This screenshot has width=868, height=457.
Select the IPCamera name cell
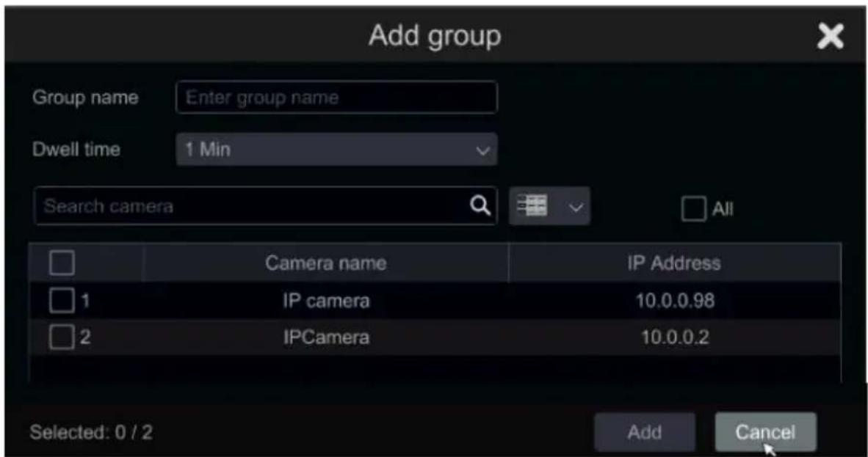click(x=325, y=337)
